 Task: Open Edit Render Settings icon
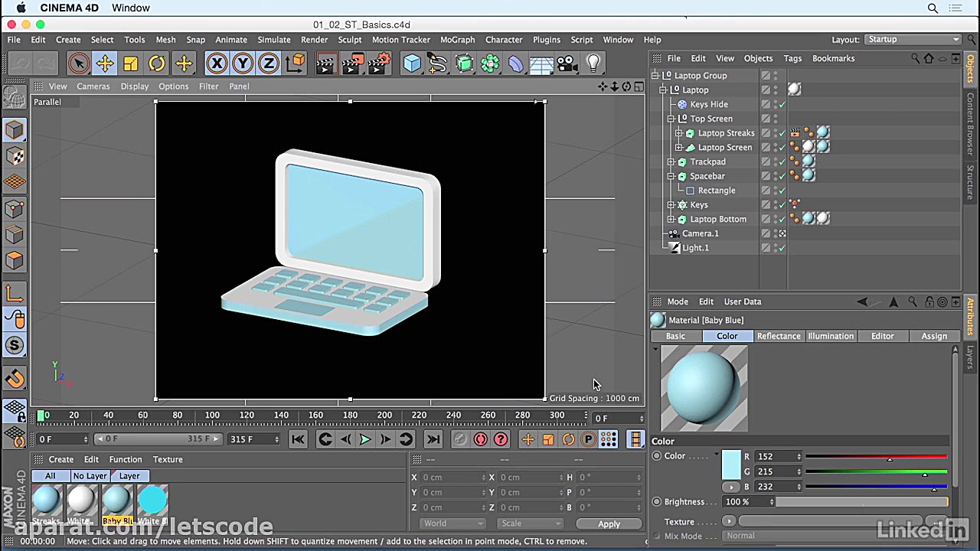click(x=378, y=64)
